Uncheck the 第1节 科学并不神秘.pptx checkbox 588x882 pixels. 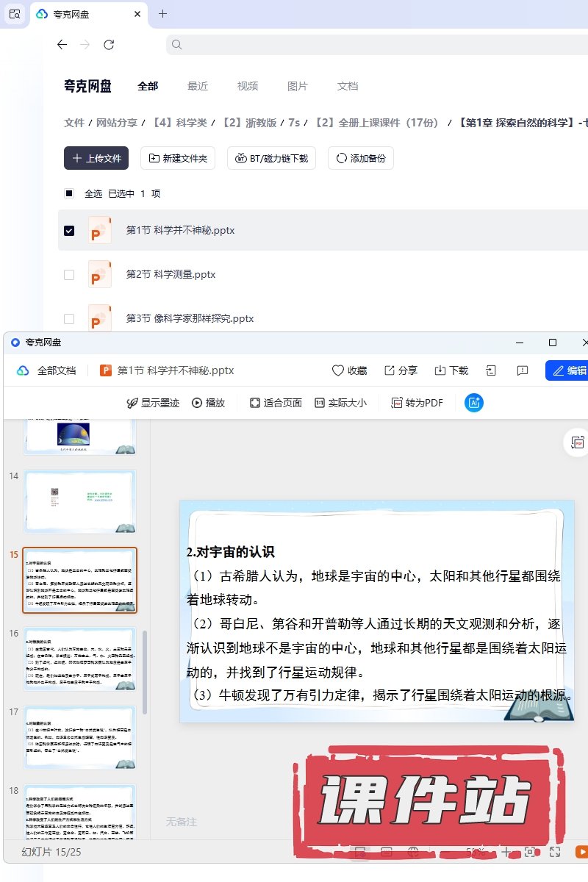click(x=69, y=231)
